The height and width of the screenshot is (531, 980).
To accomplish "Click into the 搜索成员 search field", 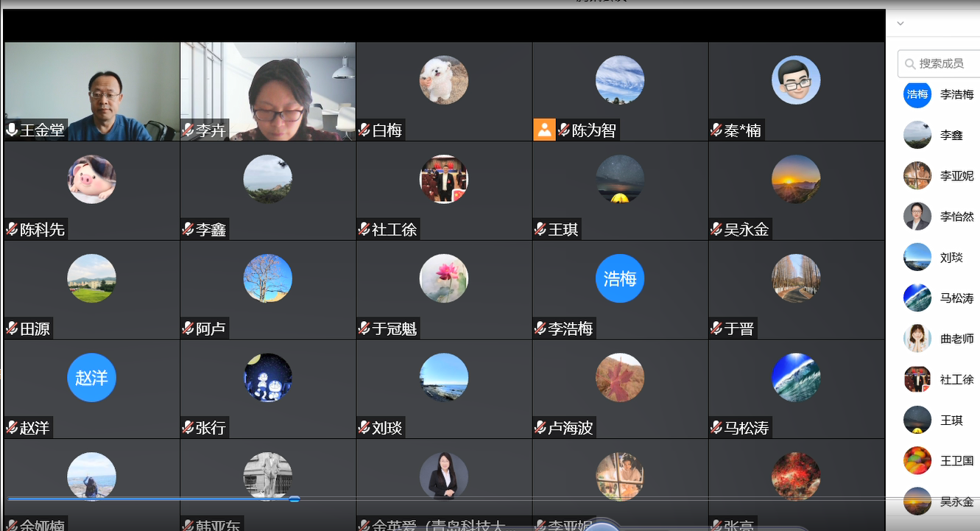I will (946, 64).
